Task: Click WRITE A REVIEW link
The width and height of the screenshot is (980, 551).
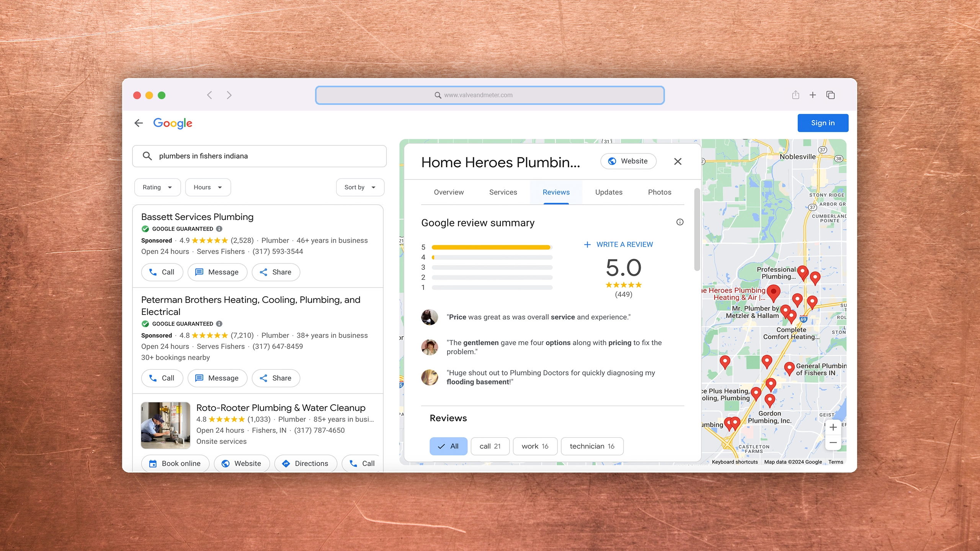Action: (x=618, y=245)
